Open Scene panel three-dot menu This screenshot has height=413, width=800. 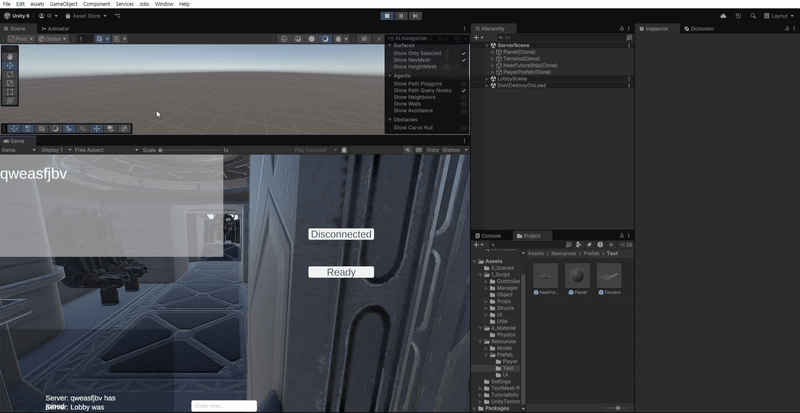[464, 29]
